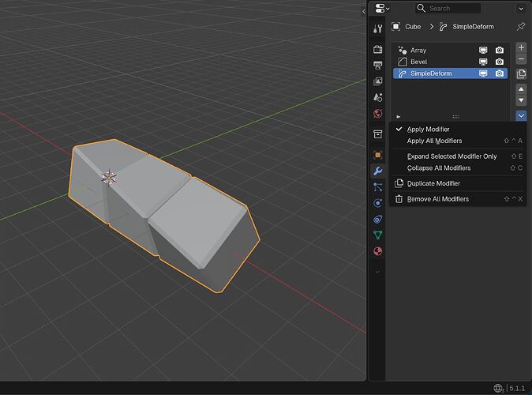The width and height of the screenshot is (532, 395).
Task: Open the editor type dropdown
Action: pos(382,9)
